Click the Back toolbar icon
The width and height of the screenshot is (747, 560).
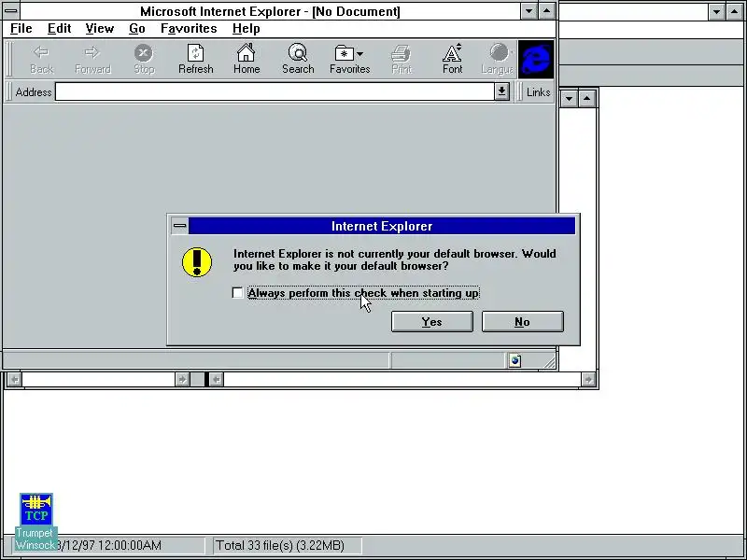click(x=41, y=59)
